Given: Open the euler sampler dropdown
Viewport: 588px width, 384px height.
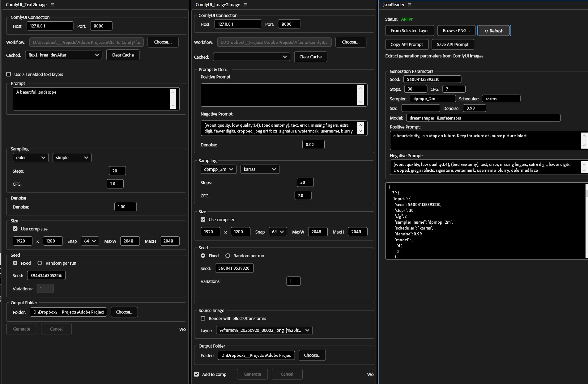Looking at the screenshot, I should point(30,158).
